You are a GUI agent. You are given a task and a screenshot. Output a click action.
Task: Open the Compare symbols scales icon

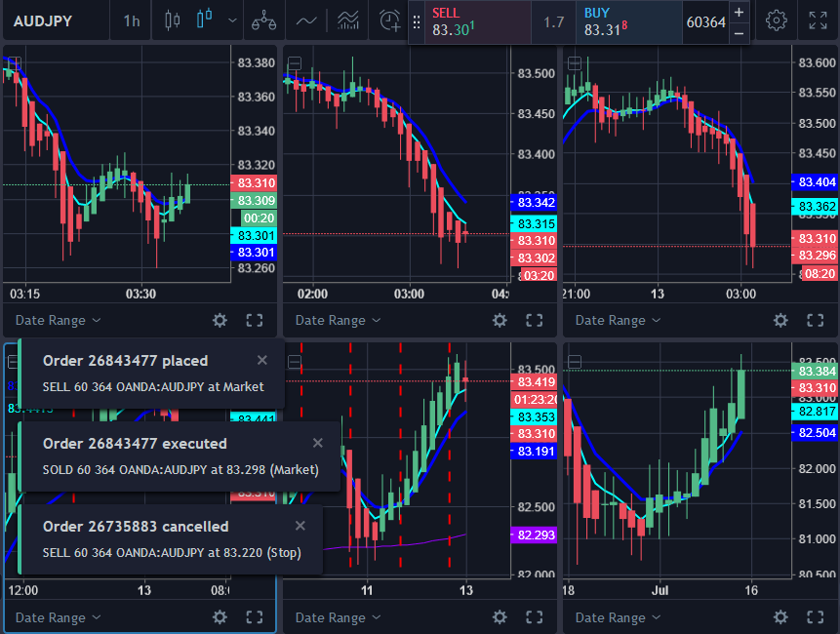tap(262, 20)
